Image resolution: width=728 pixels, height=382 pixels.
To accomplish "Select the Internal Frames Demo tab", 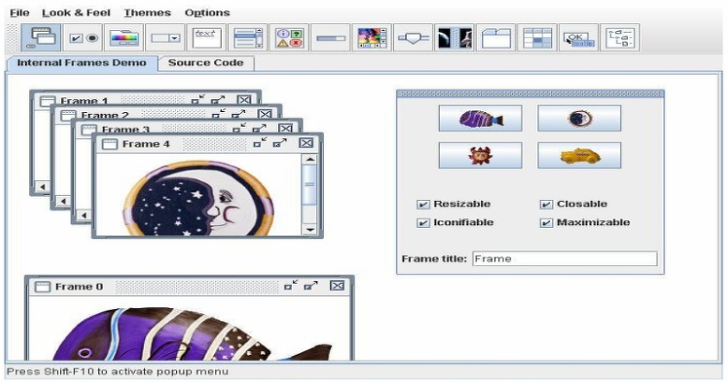I will (82, 63).
